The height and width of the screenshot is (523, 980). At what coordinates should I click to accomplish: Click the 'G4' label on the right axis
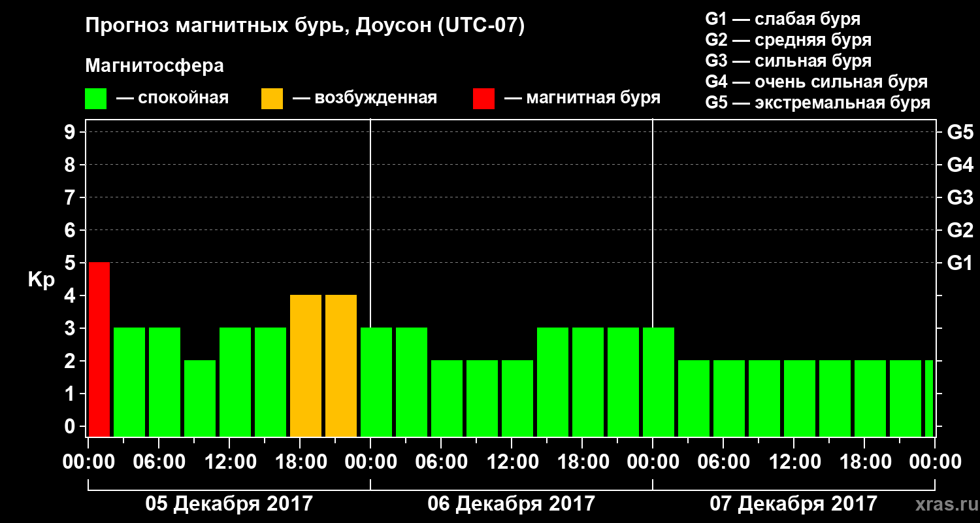click(960, 165)
